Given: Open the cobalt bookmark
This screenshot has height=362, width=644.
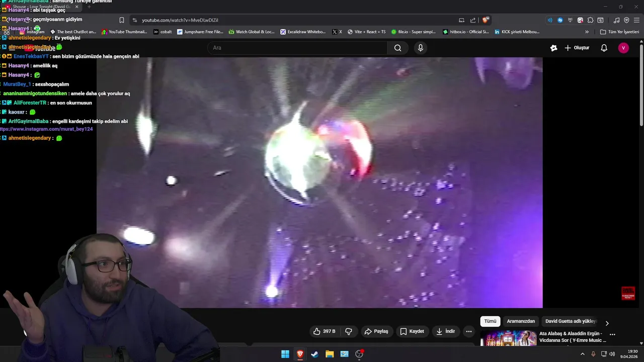Looking at the screenshot, I should (163, 32).
